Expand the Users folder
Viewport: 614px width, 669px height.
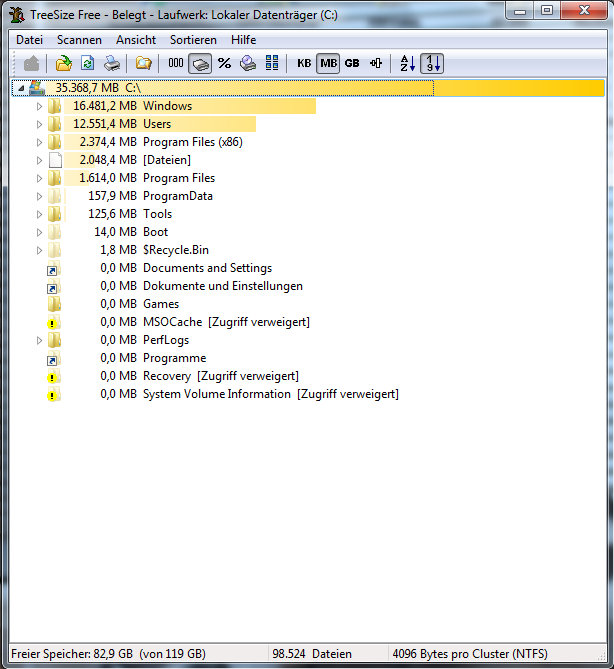pyautogui.click(x=39, y=124)
